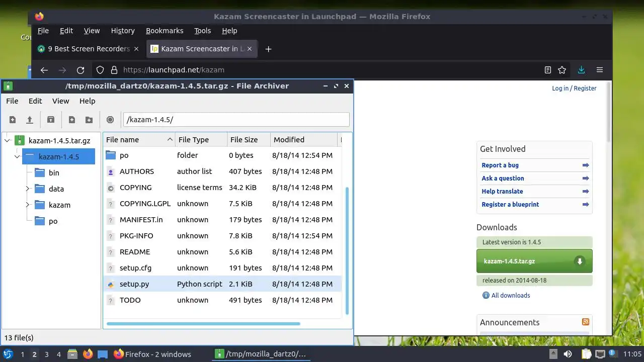Click the Stop action circle icon
This screenshot has height=362, width=644.
point(110,120)
